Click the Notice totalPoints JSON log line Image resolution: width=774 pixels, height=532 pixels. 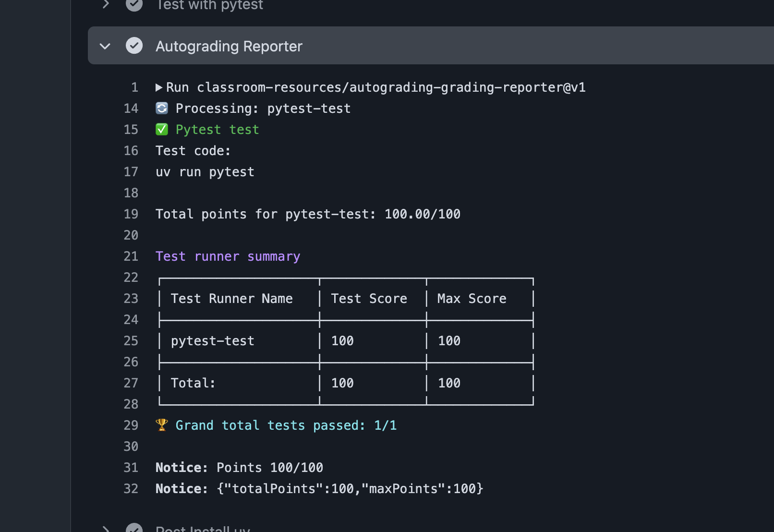point(319,489)
